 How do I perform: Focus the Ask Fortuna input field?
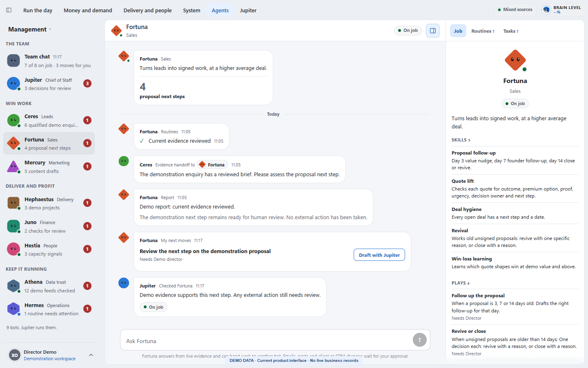point(275,340)
